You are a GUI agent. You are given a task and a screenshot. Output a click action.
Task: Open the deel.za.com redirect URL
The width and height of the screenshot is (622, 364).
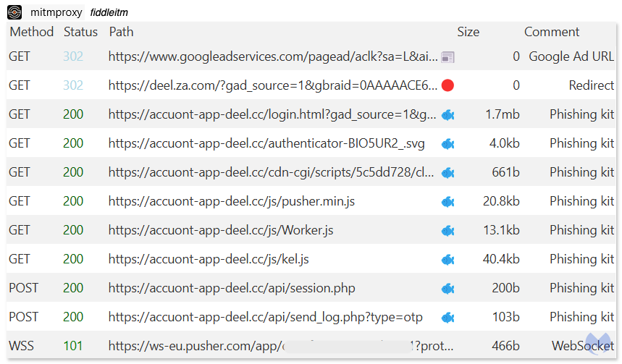[273, 85]
